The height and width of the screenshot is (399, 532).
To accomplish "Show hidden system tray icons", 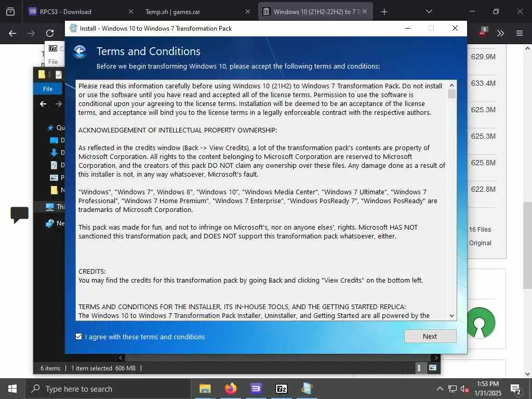I will (440, 389).
